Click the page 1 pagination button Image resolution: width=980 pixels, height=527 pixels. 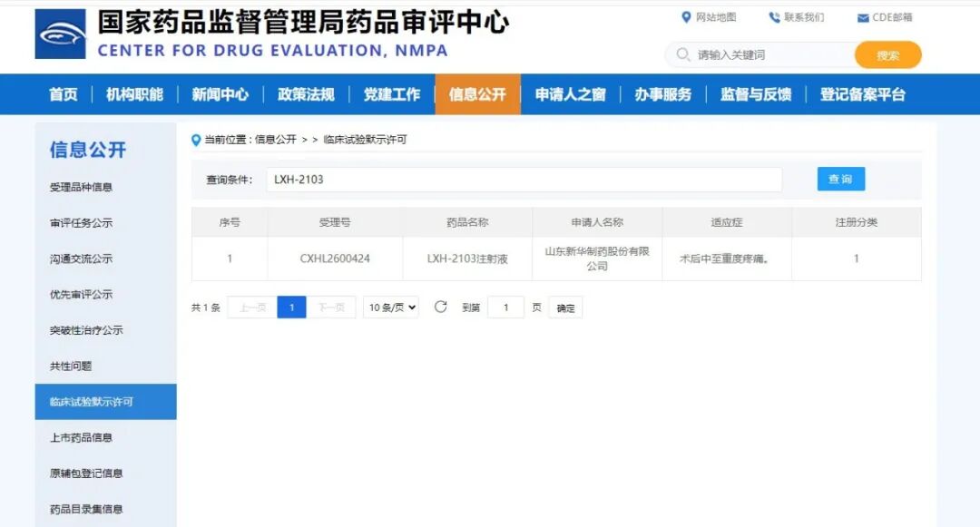[291, 307]
